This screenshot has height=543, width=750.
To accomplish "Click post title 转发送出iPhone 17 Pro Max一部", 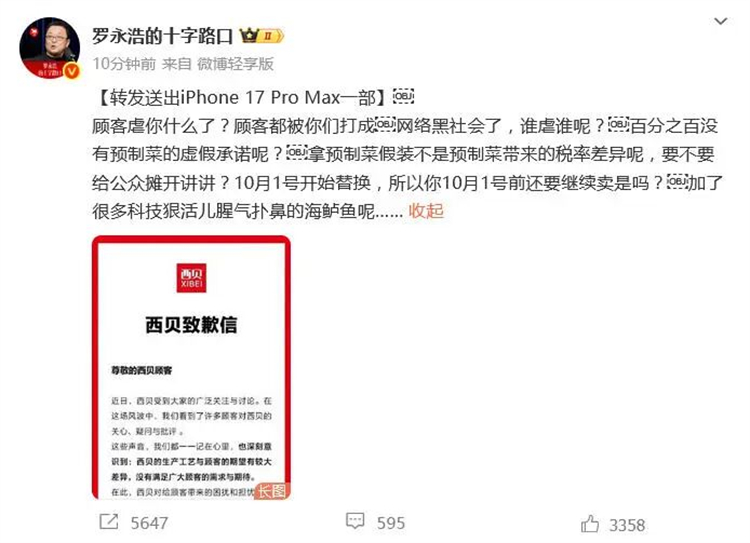I will [x=242, y=98].
